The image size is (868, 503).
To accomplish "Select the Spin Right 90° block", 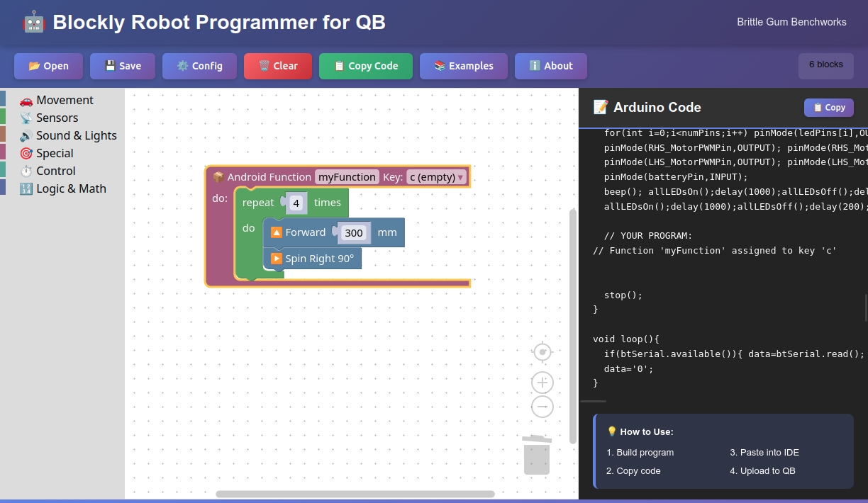I will pos(312,259).
